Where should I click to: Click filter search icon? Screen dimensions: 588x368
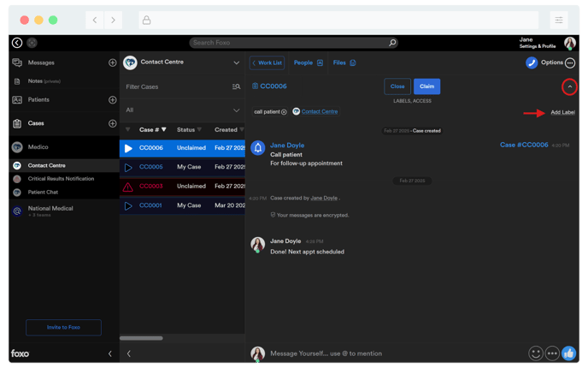click(236, 86)
